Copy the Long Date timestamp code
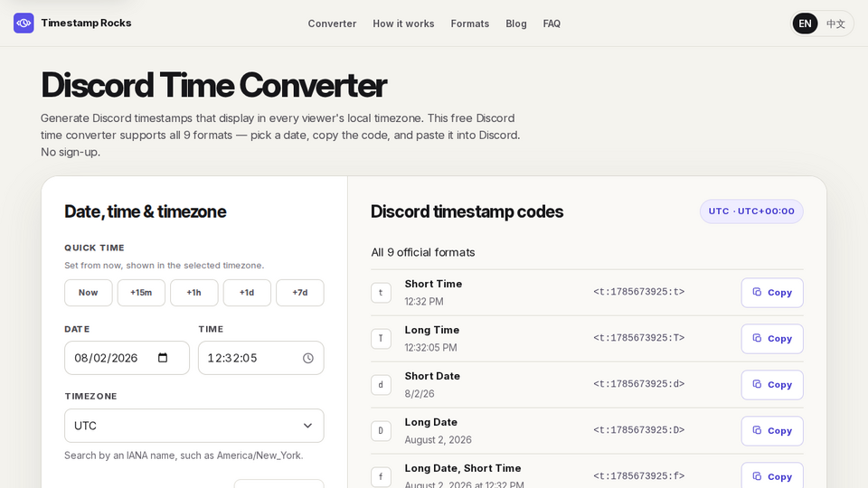868x488 pixels. click(771, 430)
